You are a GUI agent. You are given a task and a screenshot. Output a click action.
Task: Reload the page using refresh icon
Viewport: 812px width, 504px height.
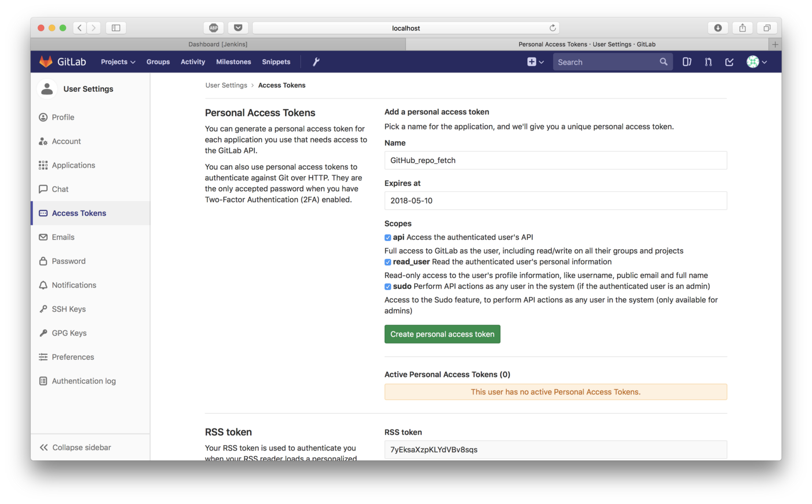(x=553, y=28)
